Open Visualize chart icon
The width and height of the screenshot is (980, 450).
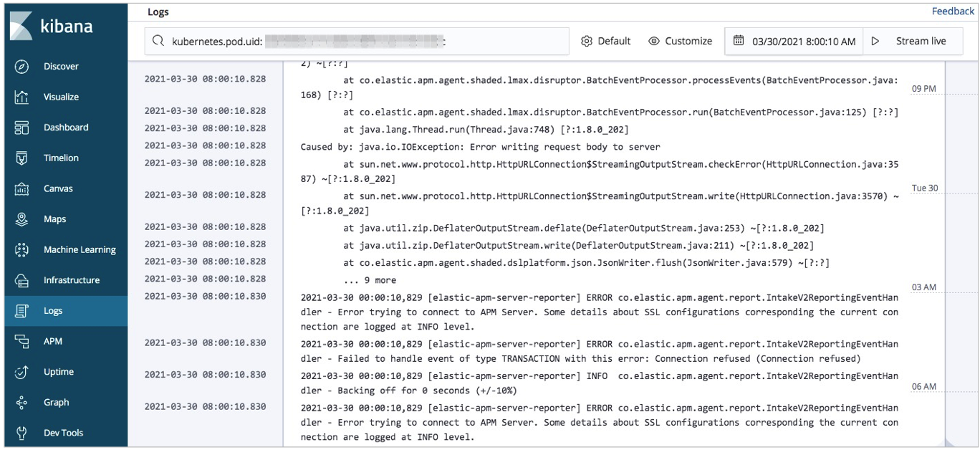click(21, 97)
